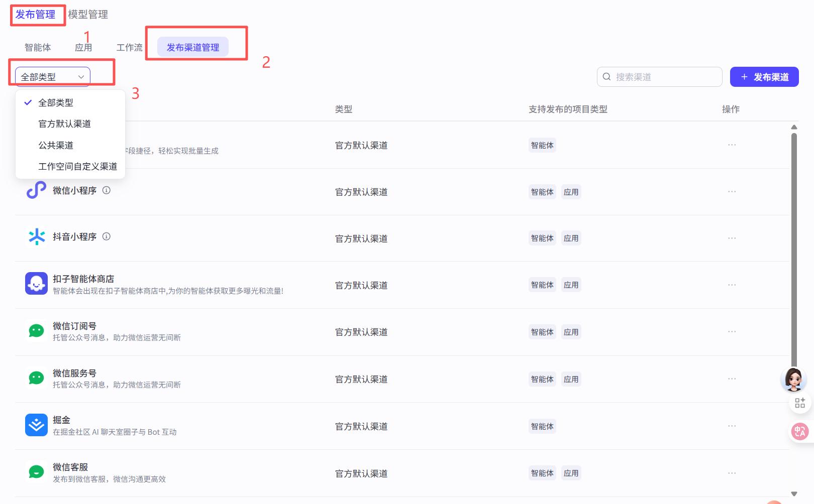Click the 微信服务号 channel icon

pyautogui.click(x=36, y=377)
